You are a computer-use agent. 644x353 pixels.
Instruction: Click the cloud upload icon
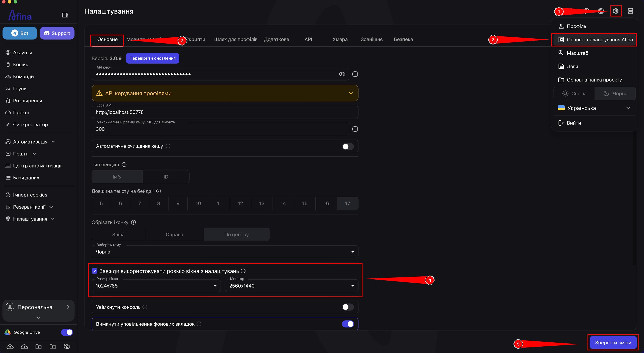coord(10,346)
